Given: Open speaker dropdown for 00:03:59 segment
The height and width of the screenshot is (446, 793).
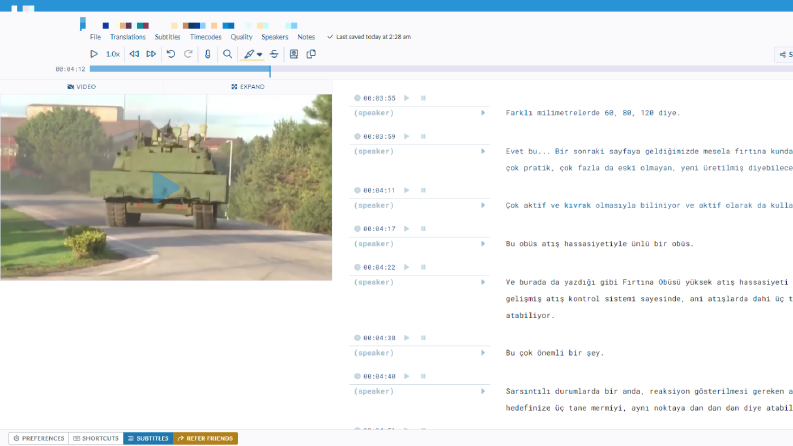Looking at the screenshot, I should (483, 151).
